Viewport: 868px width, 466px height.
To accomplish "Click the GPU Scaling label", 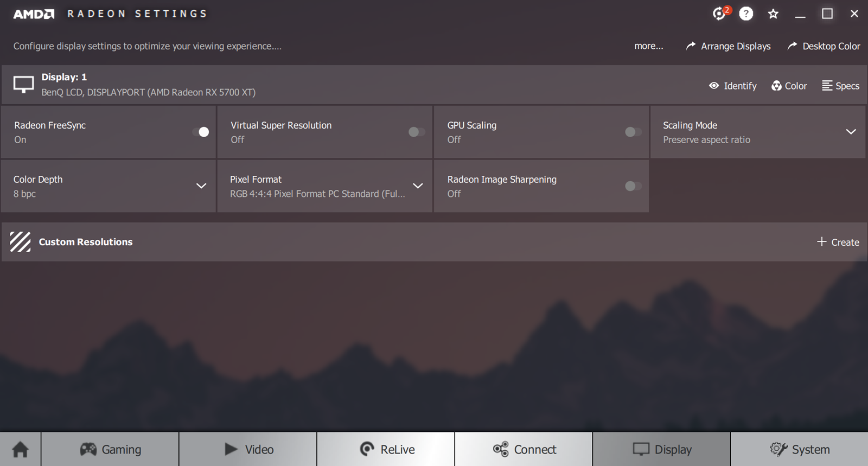I will 472,125.
